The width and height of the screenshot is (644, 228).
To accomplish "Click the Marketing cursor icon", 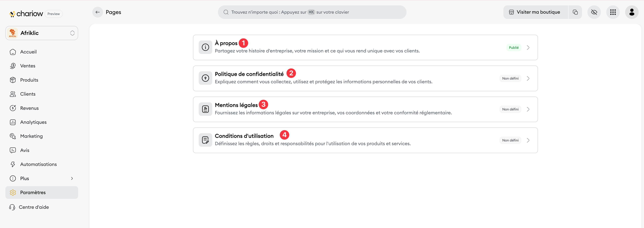I will [x=13, y=136].
